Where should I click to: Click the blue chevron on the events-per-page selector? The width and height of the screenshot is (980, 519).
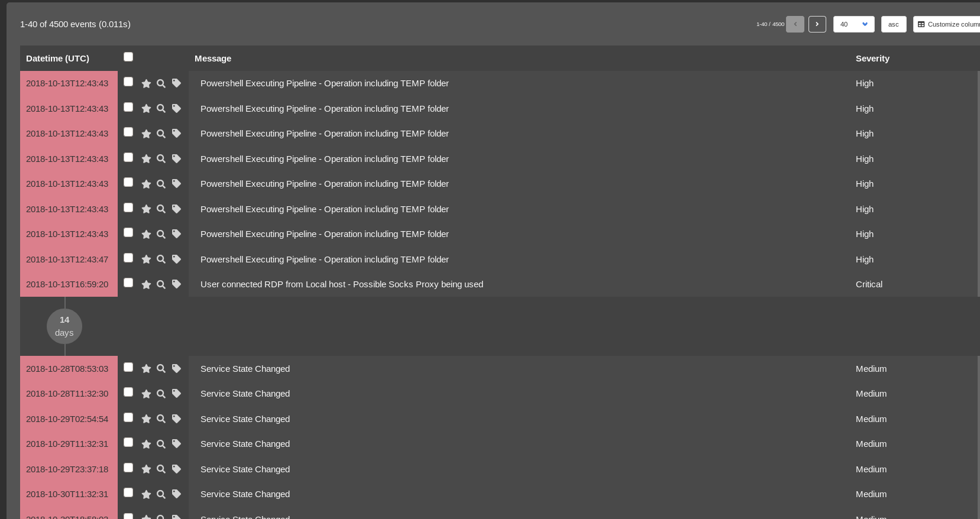[865, 24]
